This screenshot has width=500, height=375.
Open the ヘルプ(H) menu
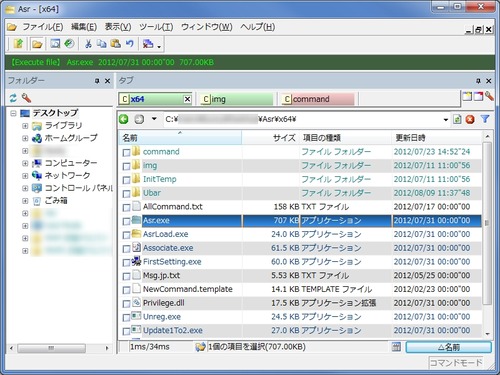click(258, 27)
